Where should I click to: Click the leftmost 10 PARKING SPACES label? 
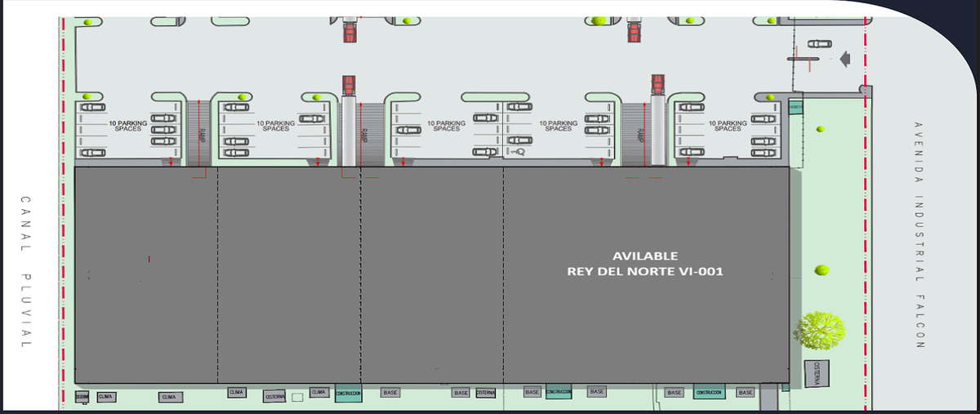pyautogui.click(x=128, y=126)
